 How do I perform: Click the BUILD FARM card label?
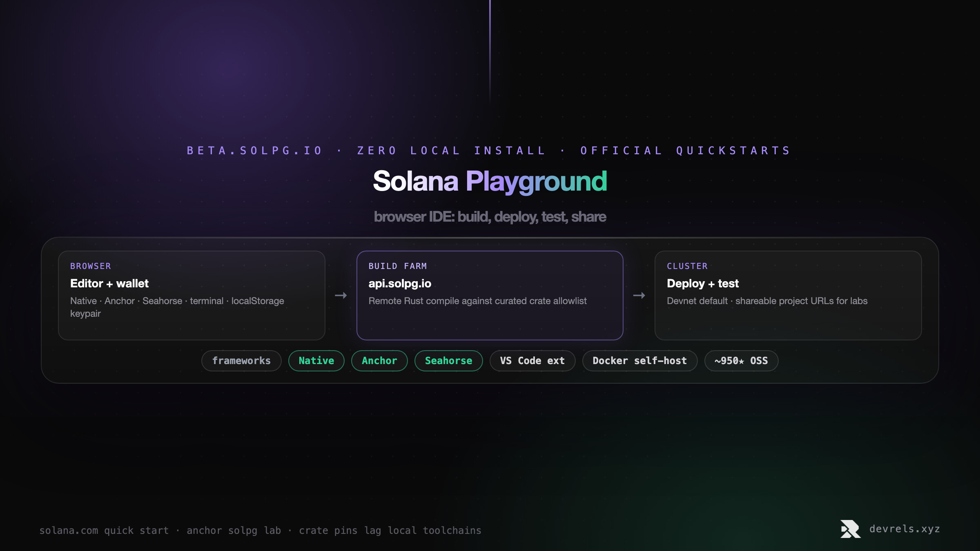pyautogui.click(x=398, y=266)
